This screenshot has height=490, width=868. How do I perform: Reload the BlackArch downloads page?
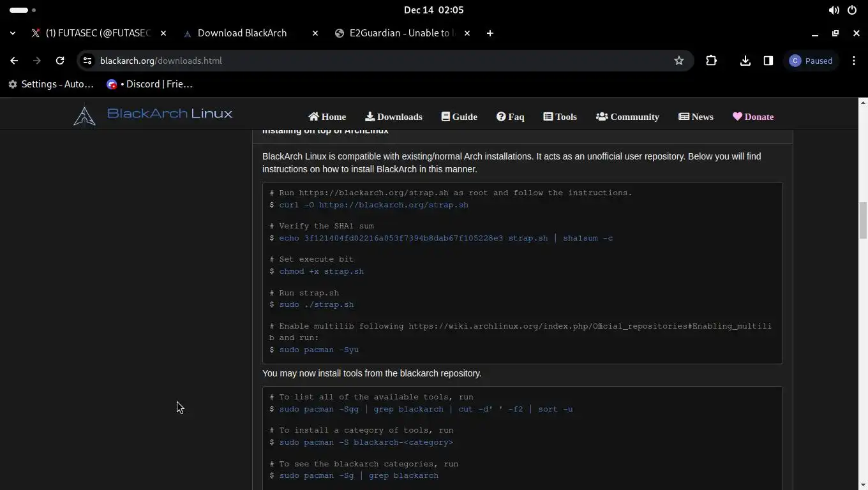coord(60,61)
